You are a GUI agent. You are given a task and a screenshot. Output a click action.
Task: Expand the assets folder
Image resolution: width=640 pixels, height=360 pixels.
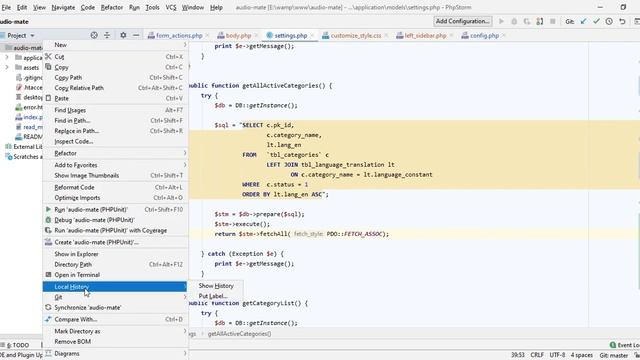7,67
